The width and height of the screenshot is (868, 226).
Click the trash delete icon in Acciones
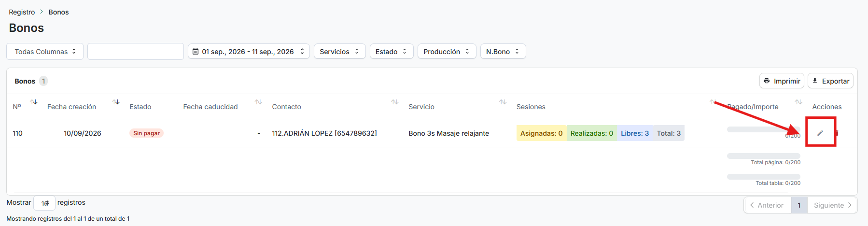pos(837,133)
